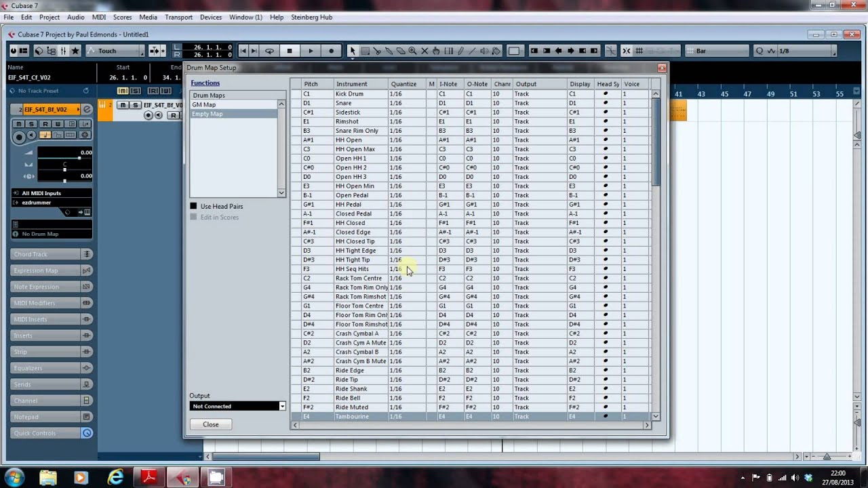The height and width of the screenshot is (488, 868).
Task: Toggle the Inspector Monitor speaker button
Action: 31,135
